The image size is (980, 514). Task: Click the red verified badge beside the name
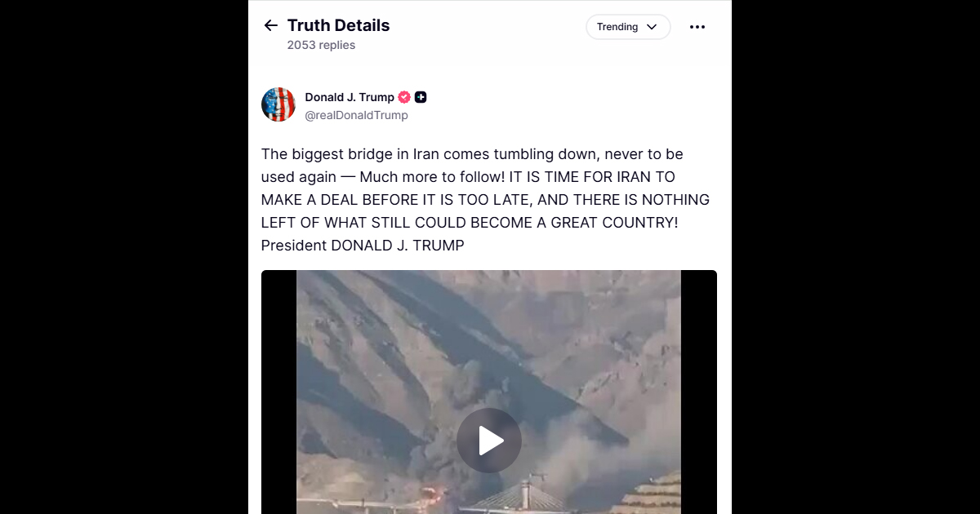click(404, 97)
